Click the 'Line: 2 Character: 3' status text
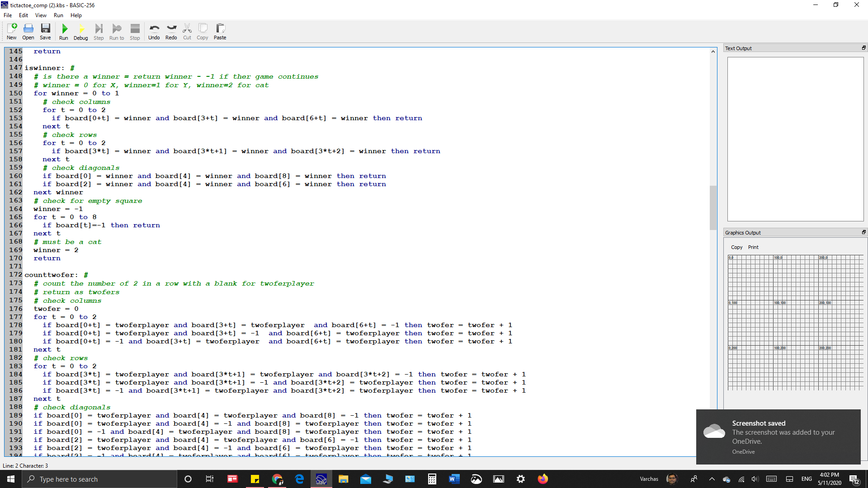Screen dimensions: 868x488 click(25, 465)
